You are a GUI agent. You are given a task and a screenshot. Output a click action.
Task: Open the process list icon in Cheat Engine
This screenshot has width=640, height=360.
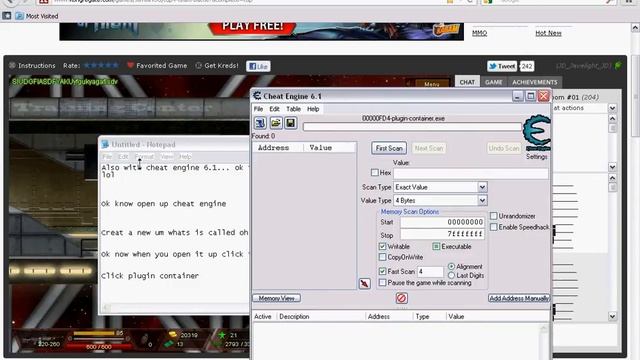(260, 123)
